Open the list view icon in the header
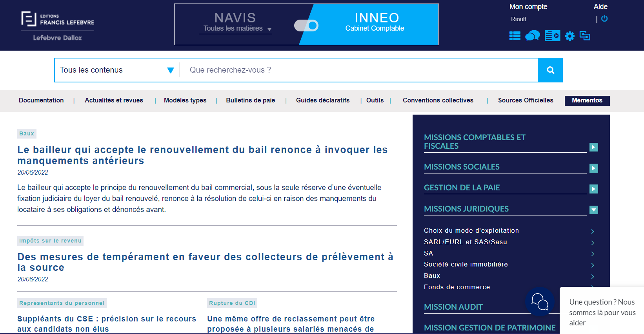Screen dimensions: 644x334 (x=515, y=36)
